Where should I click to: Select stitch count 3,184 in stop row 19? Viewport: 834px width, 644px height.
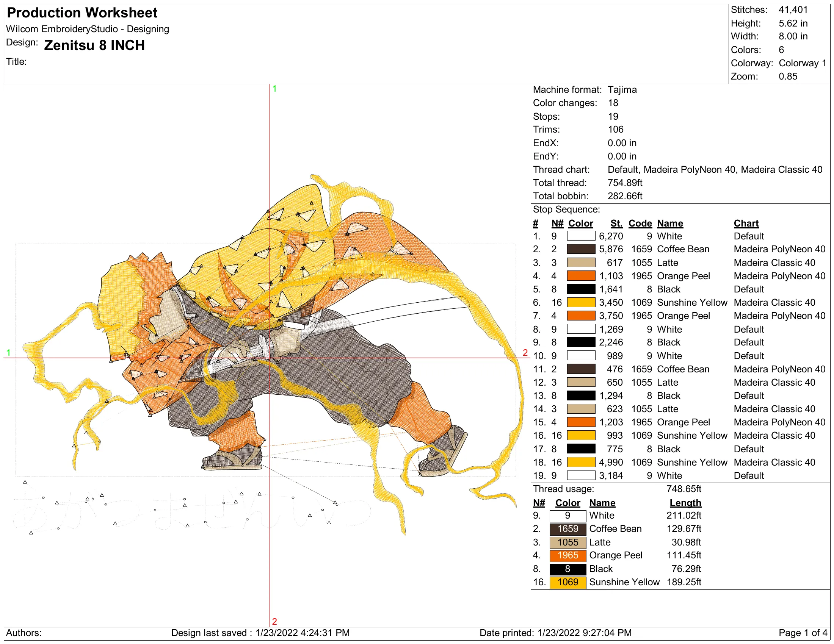click(x=611, y=476)
